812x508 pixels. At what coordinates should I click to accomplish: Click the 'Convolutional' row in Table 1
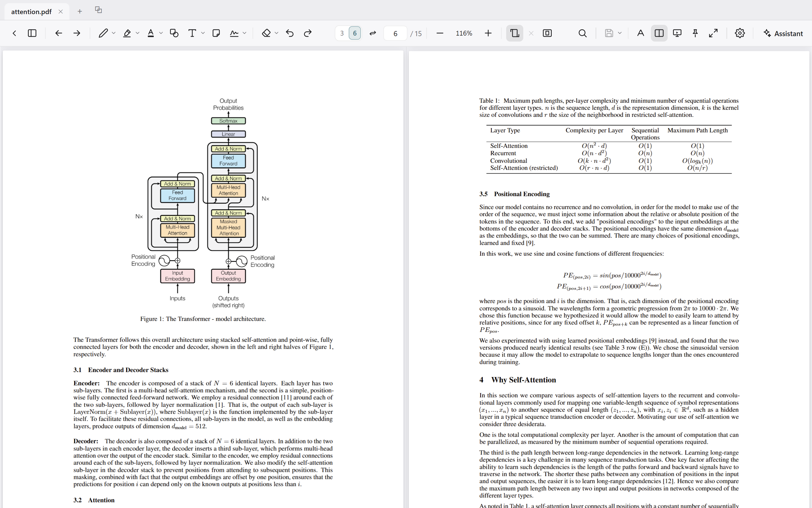pyautogui.click(x=609, y=161)
